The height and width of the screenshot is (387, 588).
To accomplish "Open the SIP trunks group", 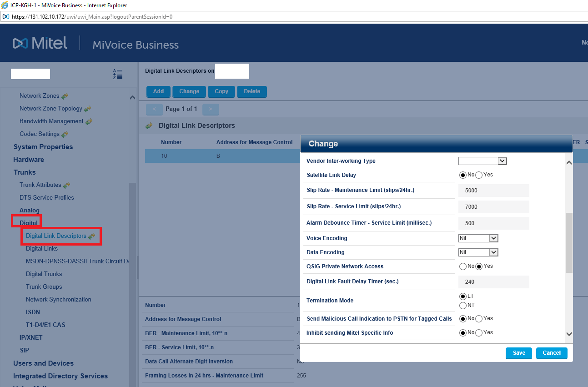I will [x=24, y=351].
